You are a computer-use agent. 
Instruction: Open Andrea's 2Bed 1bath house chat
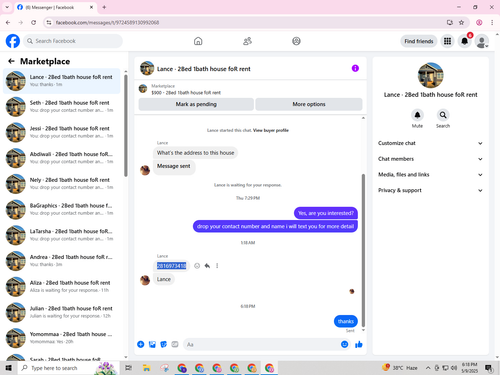(62, 261)
